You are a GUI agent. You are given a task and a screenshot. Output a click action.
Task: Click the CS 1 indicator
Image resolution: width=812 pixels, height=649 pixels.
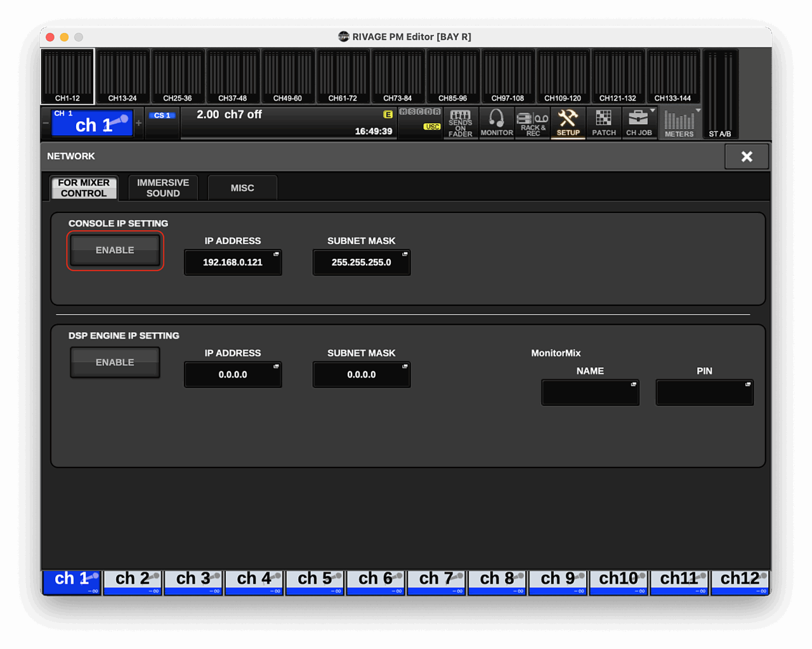coord(162,115)
